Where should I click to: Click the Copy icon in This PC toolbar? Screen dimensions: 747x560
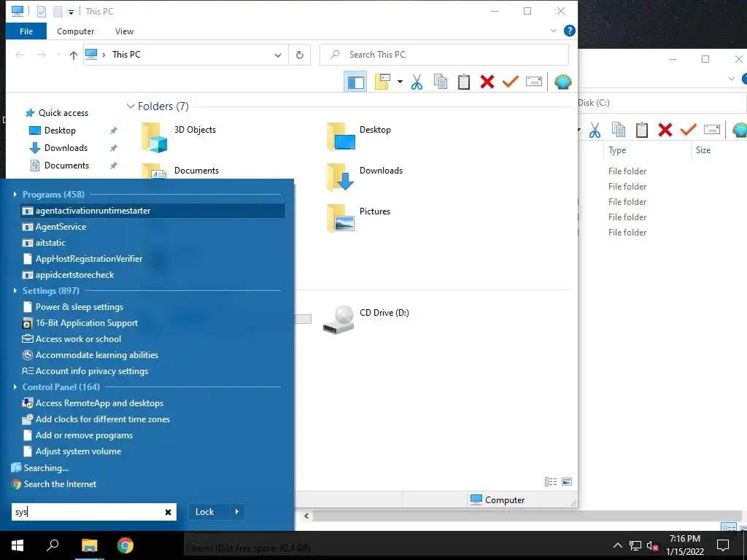[441, 82]
